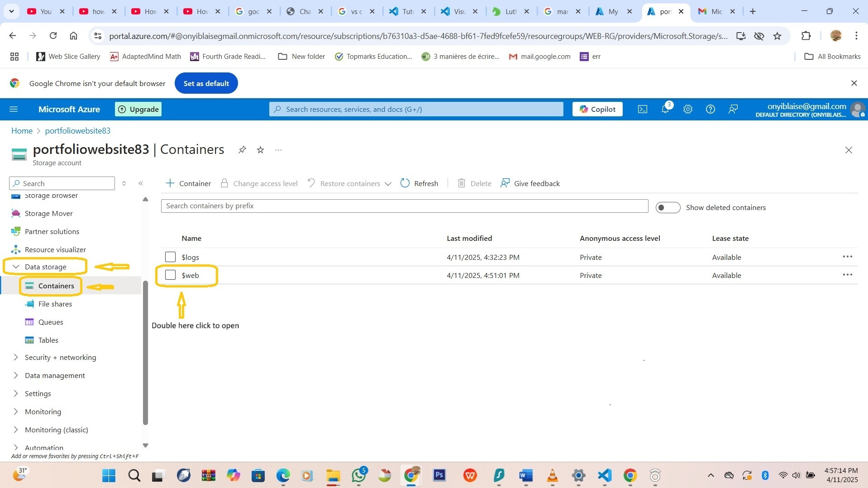Open Partner solutions in the sidebar
868x488 pixels.
52,231
